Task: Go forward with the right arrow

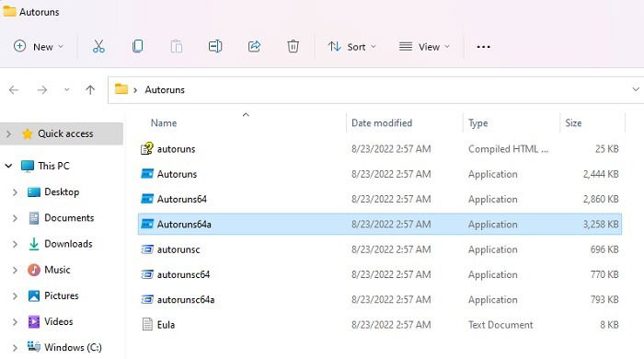Action: click(x=42, y=89)
